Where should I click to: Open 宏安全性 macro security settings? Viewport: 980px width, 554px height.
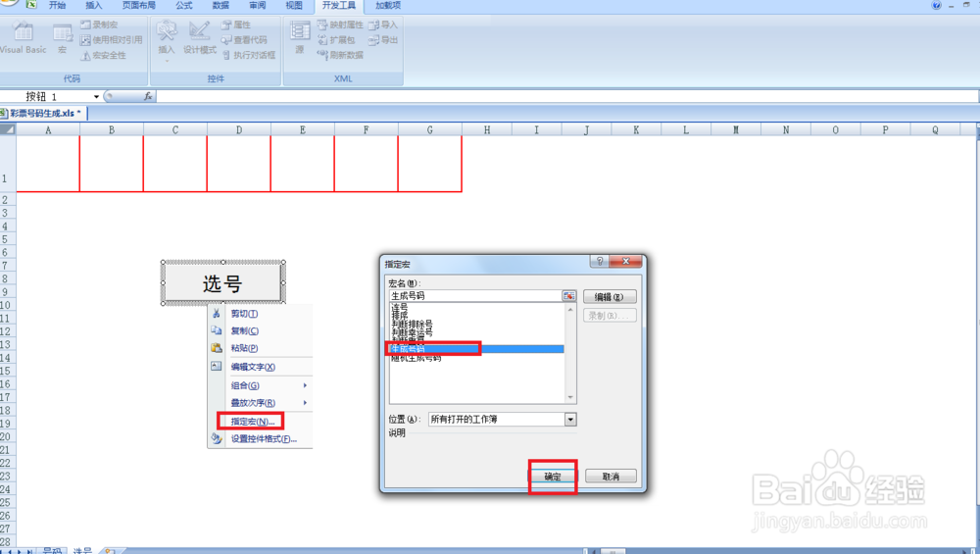(103, 56)
